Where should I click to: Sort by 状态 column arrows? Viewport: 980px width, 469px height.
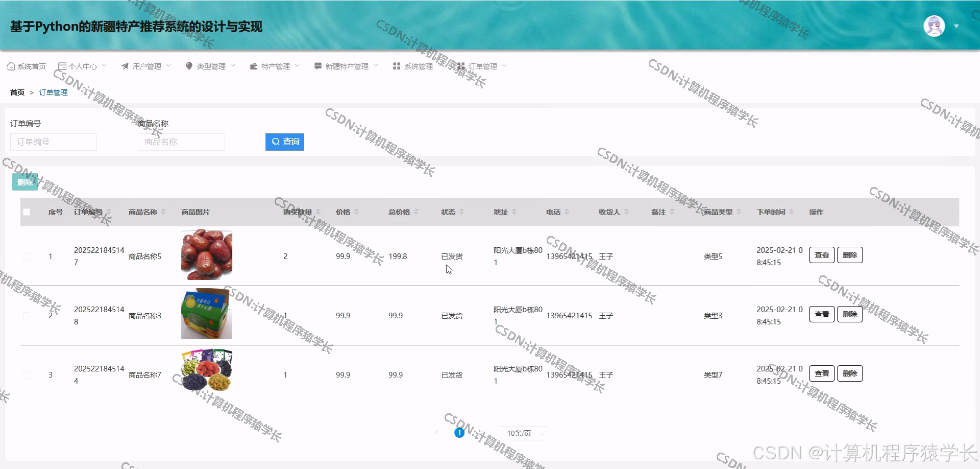click(x=461, y=212)
